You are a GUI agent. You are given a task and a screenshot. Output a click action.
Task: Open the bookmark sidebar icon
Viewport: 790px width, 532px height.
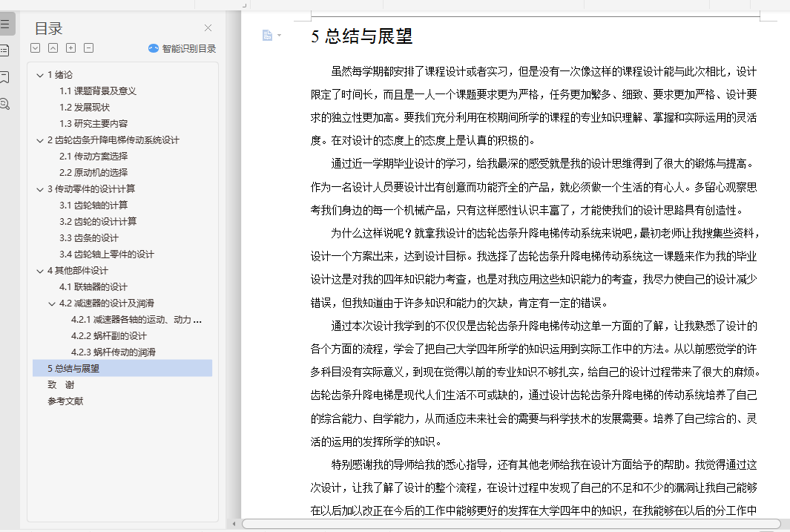coord(4,77)
